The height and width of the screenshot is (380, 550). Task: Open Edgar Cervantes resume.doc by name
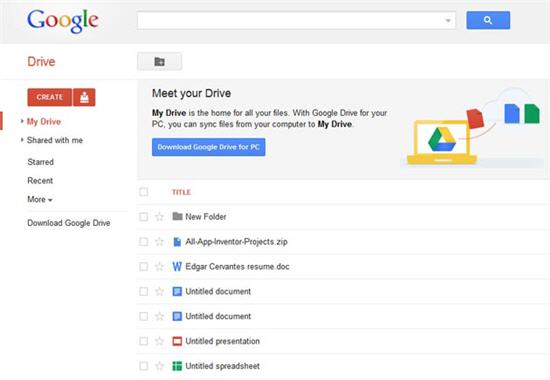coord(237,266)
